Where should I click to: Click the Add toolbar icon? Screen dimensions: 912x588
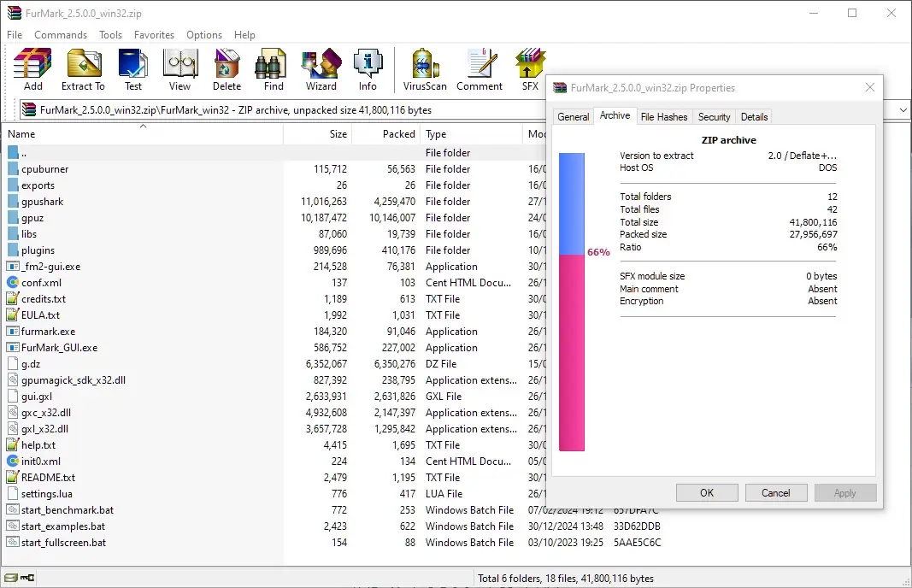point(32,70)
